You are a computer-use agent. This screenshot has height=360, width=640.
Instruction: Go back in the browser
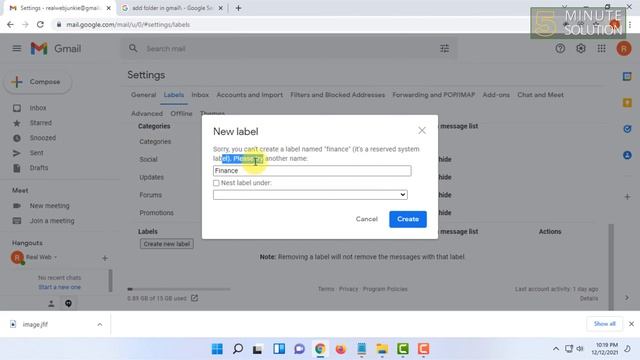point(10,24)
